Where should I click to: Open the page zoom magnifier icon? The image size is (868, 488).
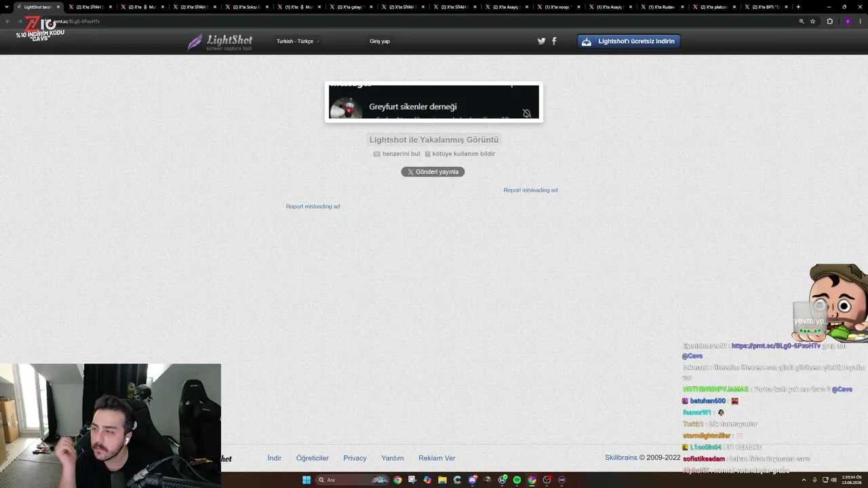tap(802, 21)
